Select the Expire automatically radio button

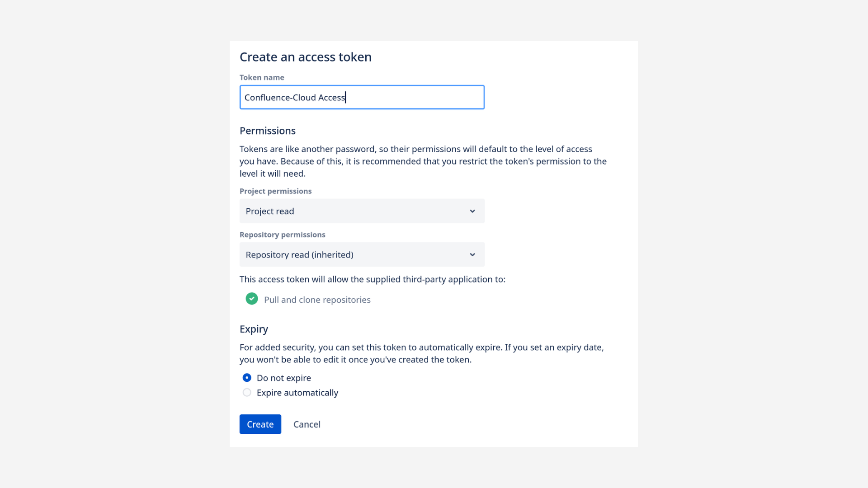click(x=246, y=392)
